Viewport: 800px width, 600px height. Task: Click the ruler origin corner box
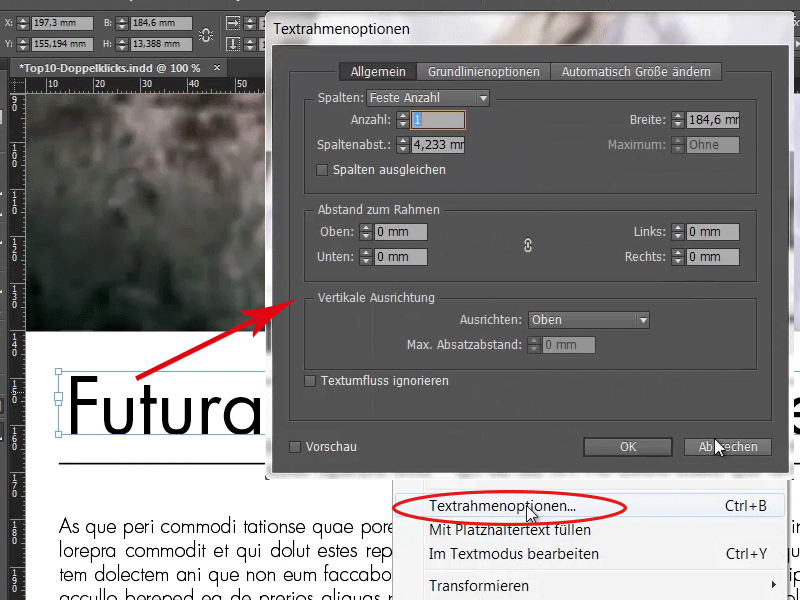coord(17,85)
